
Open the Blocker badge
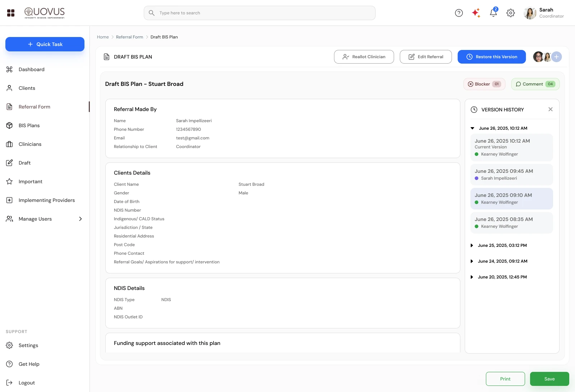click(x=484, y=84)
